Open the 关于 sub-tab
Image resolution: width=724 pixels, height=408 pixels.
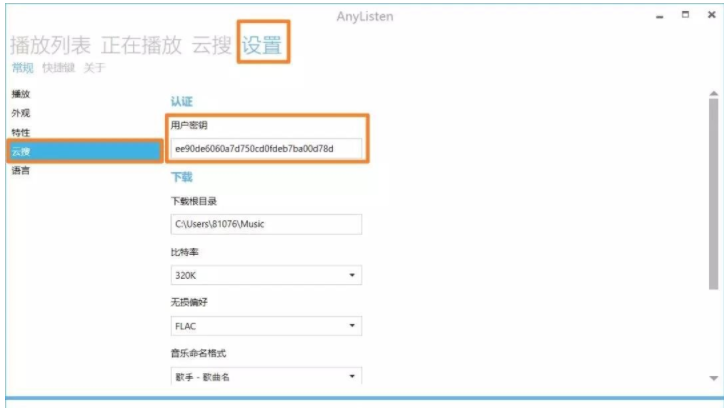95,68
